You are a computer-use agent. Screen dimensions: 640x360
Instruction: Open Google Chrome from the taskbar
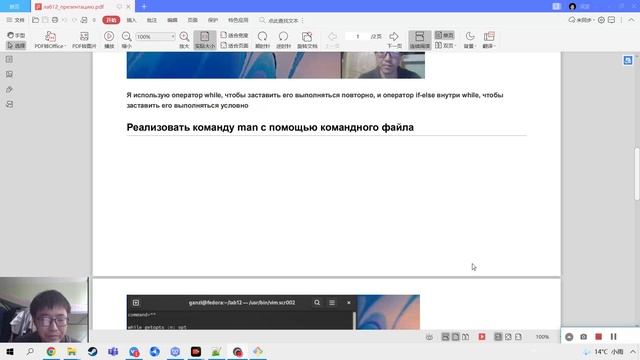(51, 351)
